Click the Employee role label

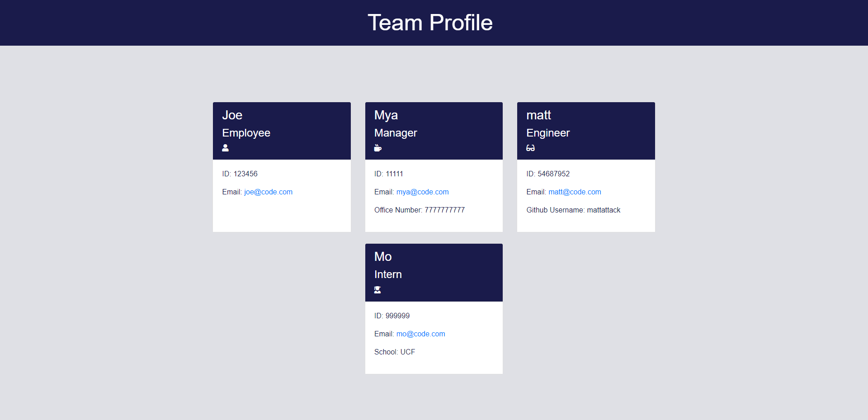point(246,132)
